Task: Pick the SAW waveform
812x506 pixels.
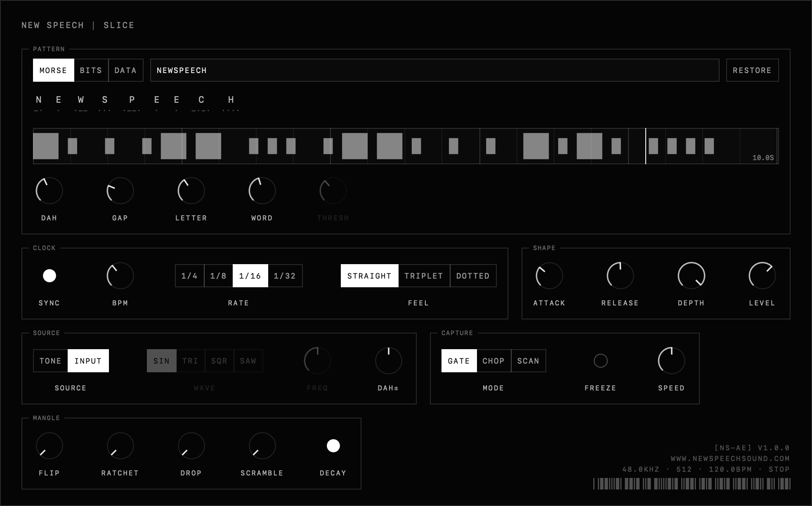Action: [x=248, y=361]
